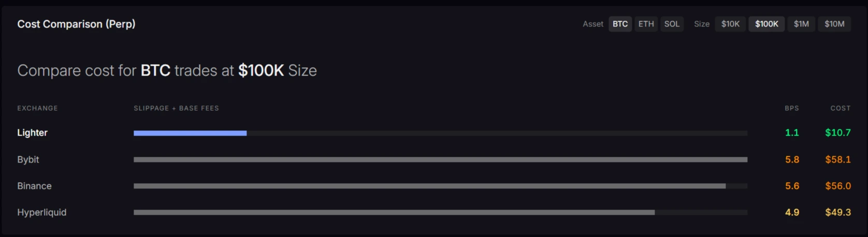Screen dimensions: 868x237
Task: Click the BPS column header
Action: 791,108
